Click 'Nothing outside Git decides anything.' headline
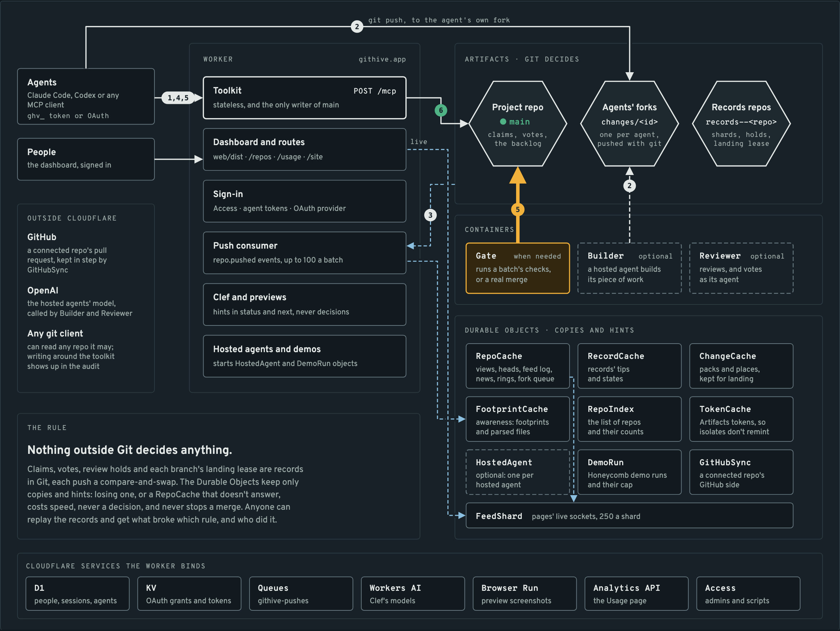The image size is (840, 631). (x=130, y=450)
